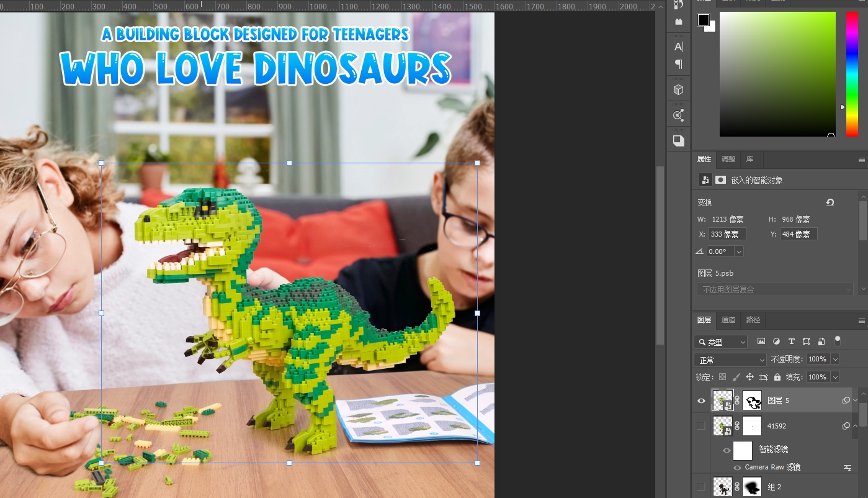Image resolution: width=868 pixels, height=498 pixels.
Task: Click the reset transform arrow icon
Action: click(830, 202)
